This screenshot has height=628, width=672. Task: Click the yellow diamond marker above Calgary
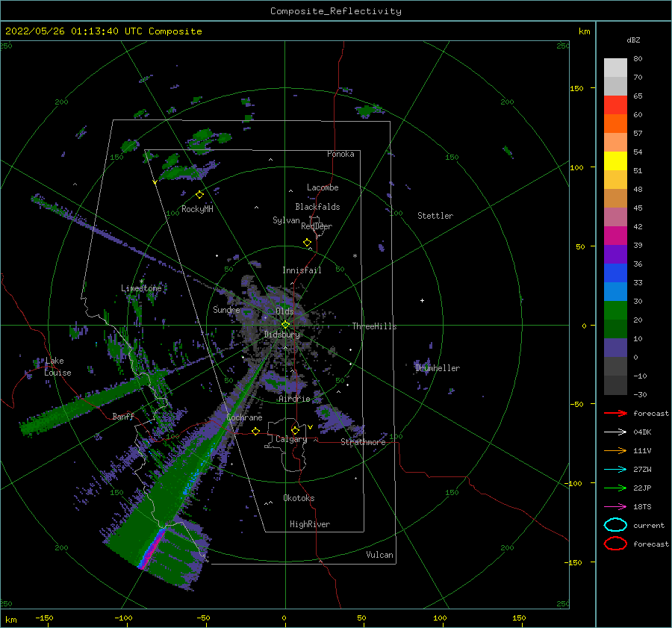[295, 430]
